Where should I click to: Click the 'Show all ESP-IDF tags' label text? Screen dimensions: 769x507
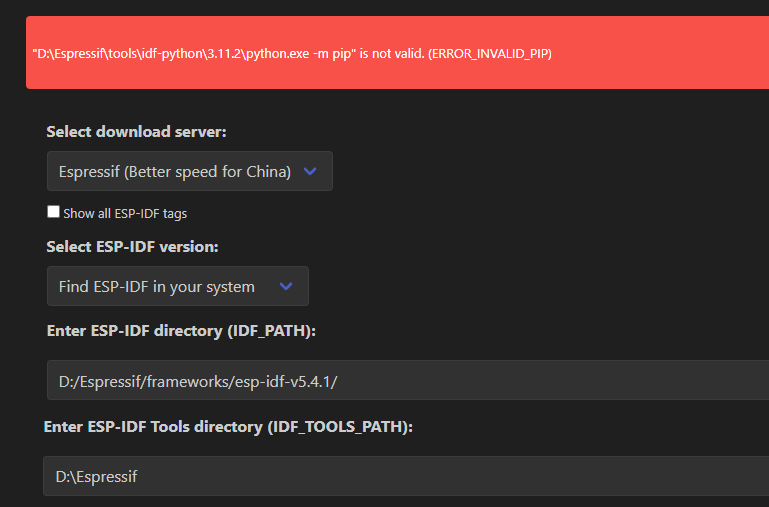125,214
